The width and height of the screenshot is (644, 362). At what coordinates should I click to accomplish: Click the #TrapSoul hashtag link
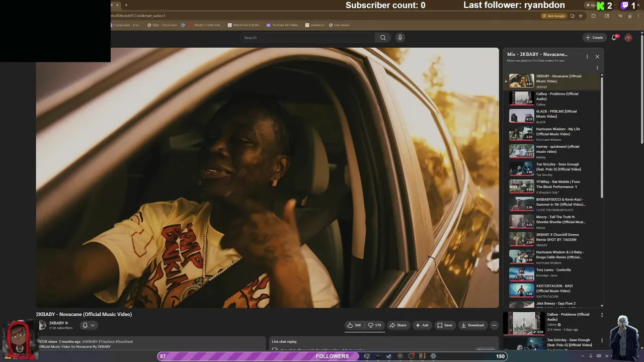pyautogui.click(x=107, y=341)
